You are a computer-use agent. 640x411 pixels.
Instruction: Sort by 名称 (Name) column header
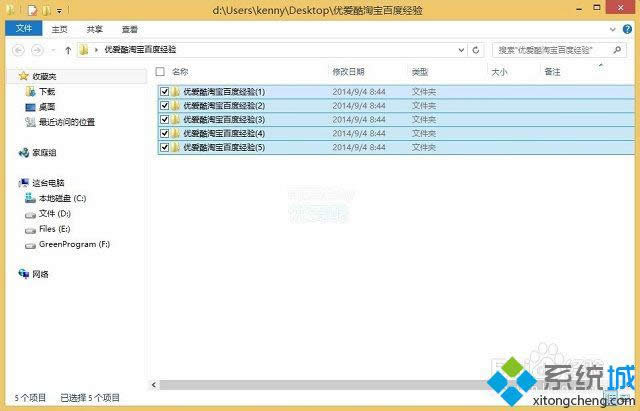point(180,72)
